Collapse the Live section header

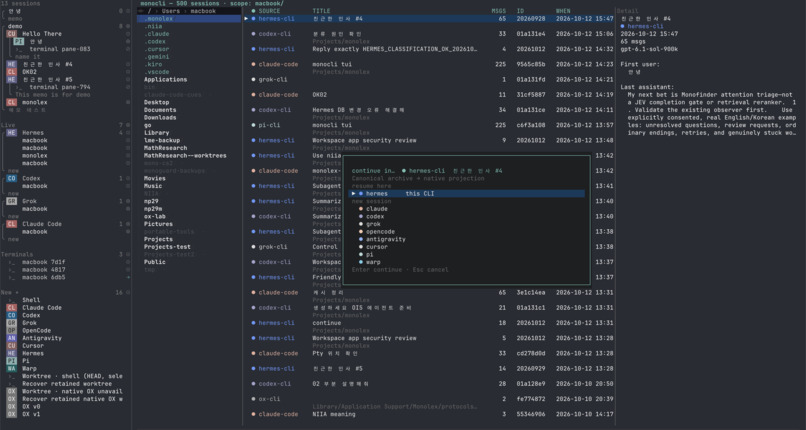(8, 125)
